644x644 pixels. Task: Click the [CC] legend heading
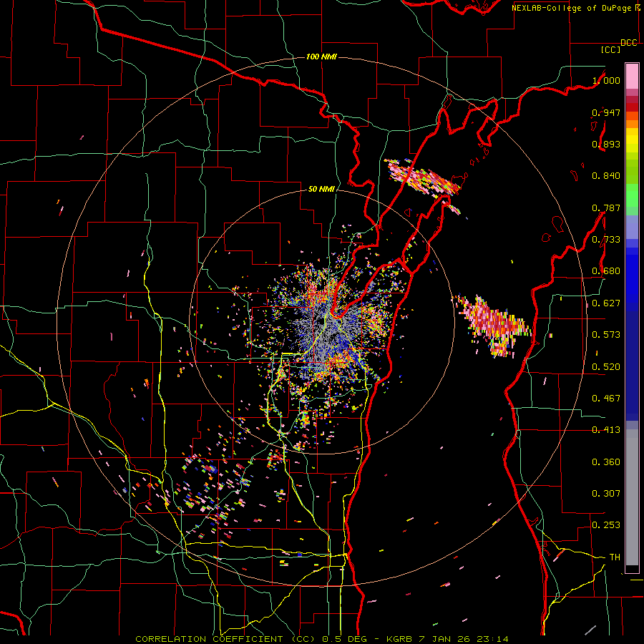click(610, 49)
